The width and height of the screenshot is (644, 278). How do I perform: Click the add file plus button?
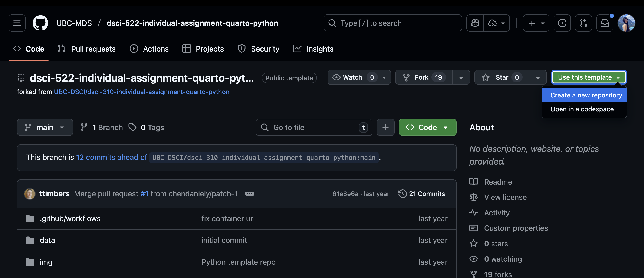click(385, 127)
